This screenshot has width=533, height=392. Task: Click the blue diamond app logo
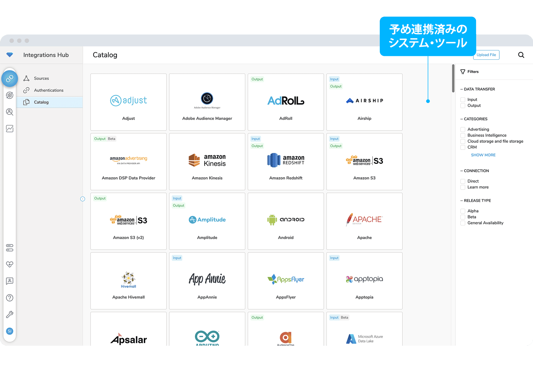(x=10, y=55)
